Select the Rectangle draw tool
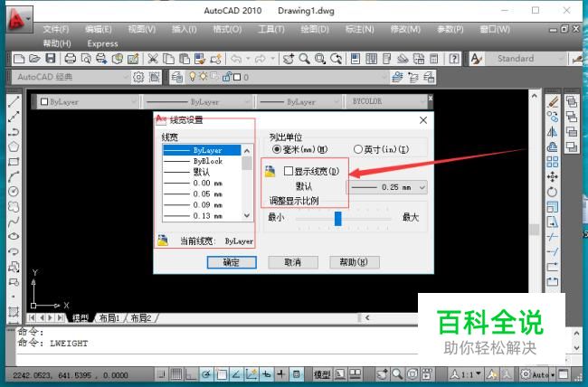Screen dimensions: 588x387 (14, 162)
